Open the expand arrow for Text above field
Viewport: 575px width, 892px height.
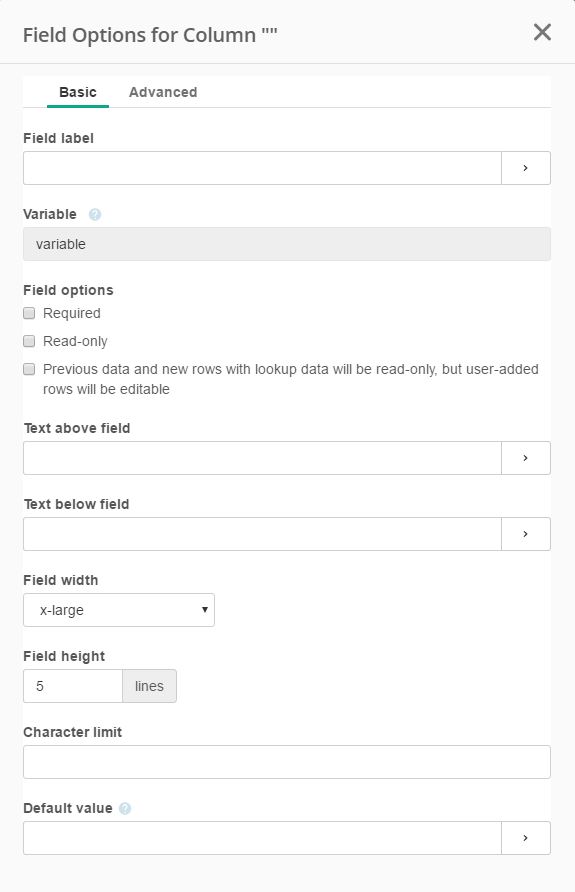pos(526,458)
